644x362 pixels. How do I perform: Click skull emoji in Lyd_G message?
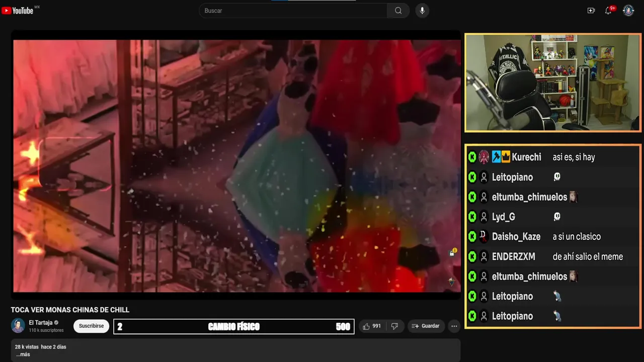click(x=557, y=217)
